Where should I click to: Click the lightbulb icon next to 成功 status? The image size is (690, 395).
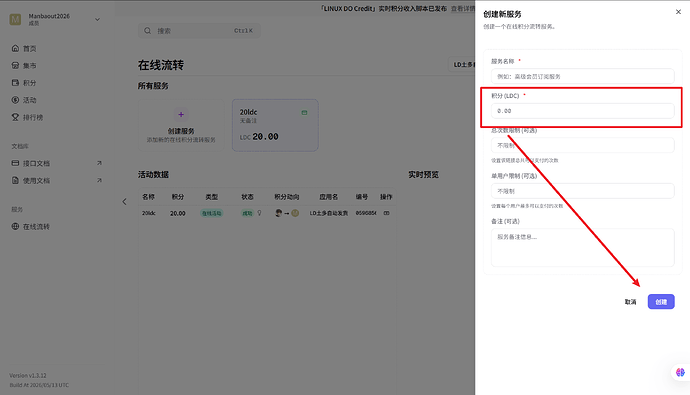coord(259,213)
